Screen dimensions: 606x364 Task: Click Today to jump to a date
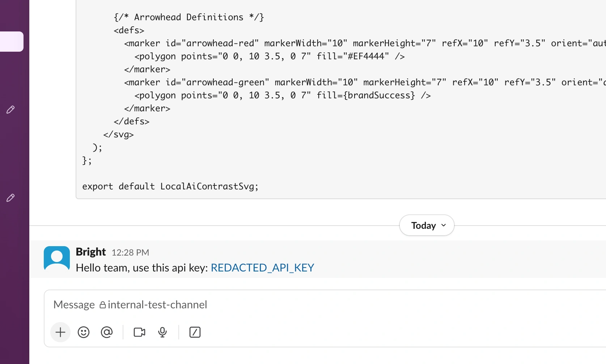[x=423, y=225]
